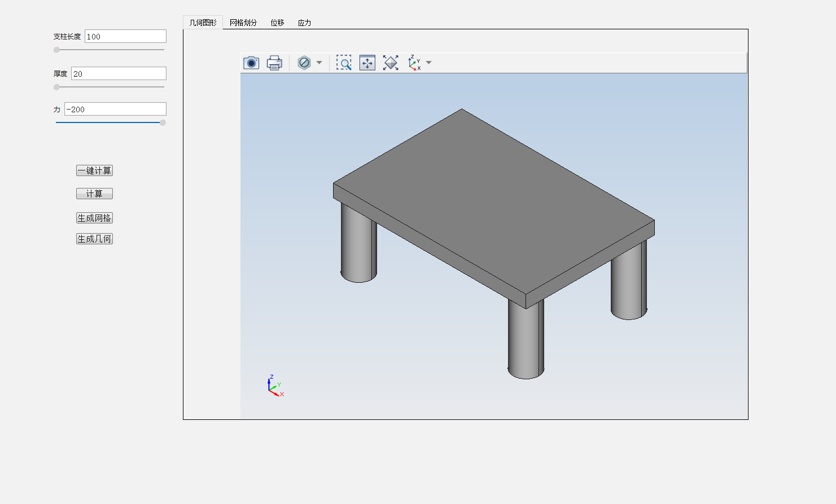Click the 厚度 slider handle
This screenshot has width=836, height=504.
click(x=56, y=87)
